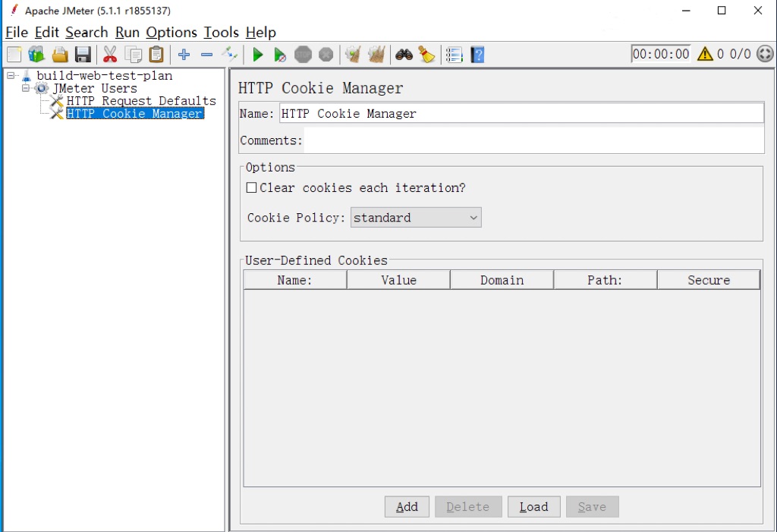Image resolution: width=777 pixels, height=532 pixels.
Task: Click the Open file folder icon
Action: click(59, 55)
